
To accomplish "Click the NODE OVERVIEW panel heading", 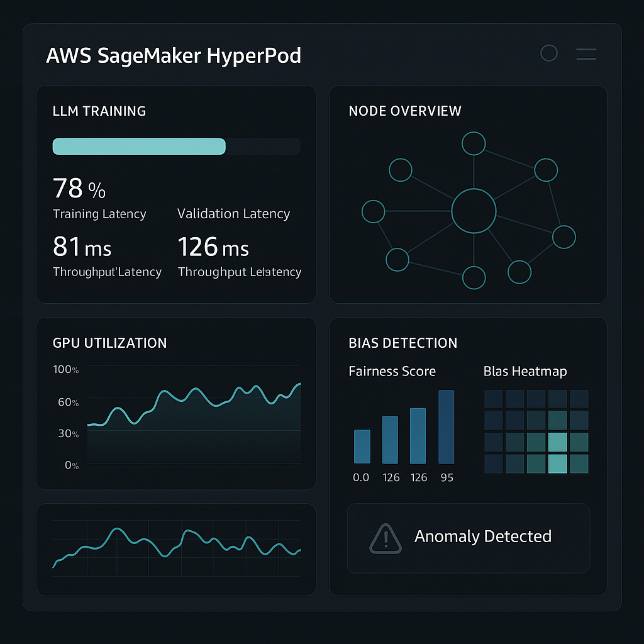I will 405,111.
